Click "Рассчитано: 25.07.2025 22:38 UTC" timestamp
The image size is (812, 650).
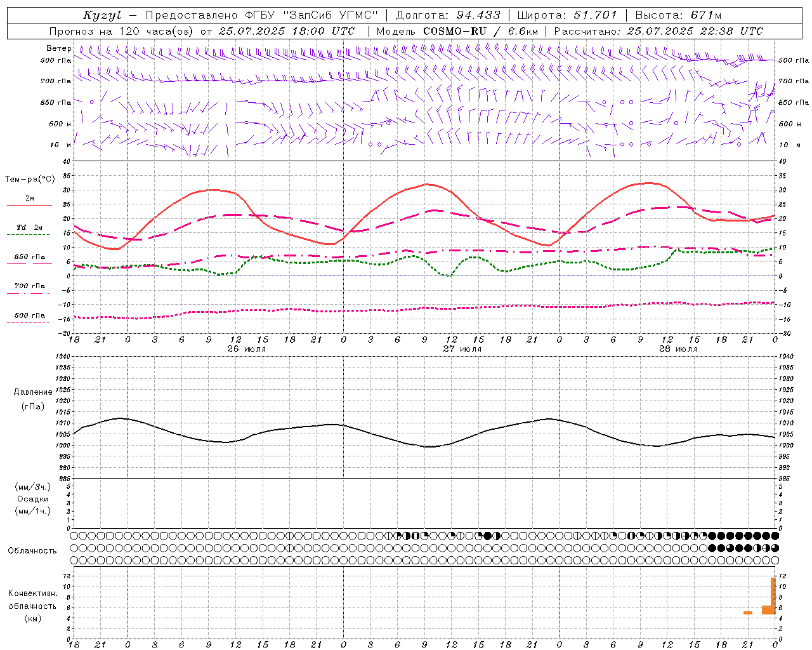pos(658,31)
